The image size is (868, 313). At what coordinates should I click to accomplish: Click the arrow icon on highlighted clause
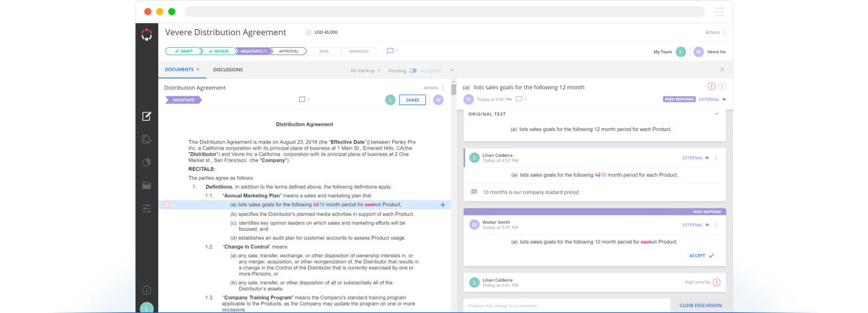(442, 205)
